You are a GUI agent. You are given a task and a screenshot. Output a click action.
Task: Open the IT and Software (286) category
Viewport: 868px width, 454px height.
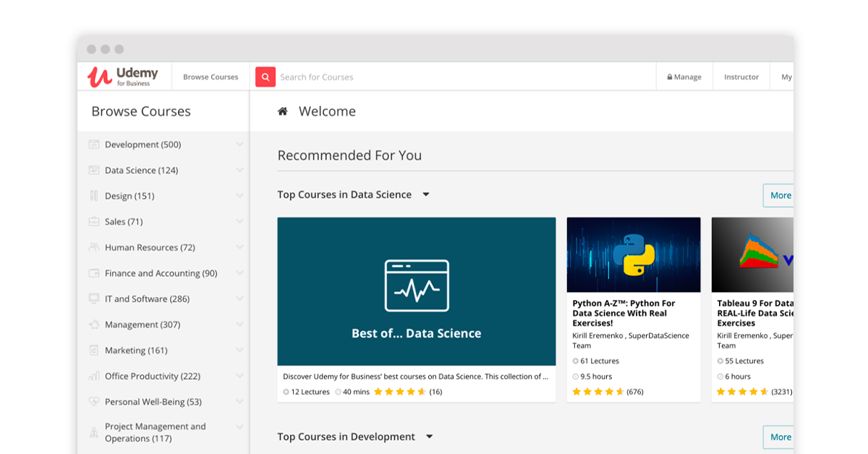pos(147,299)
